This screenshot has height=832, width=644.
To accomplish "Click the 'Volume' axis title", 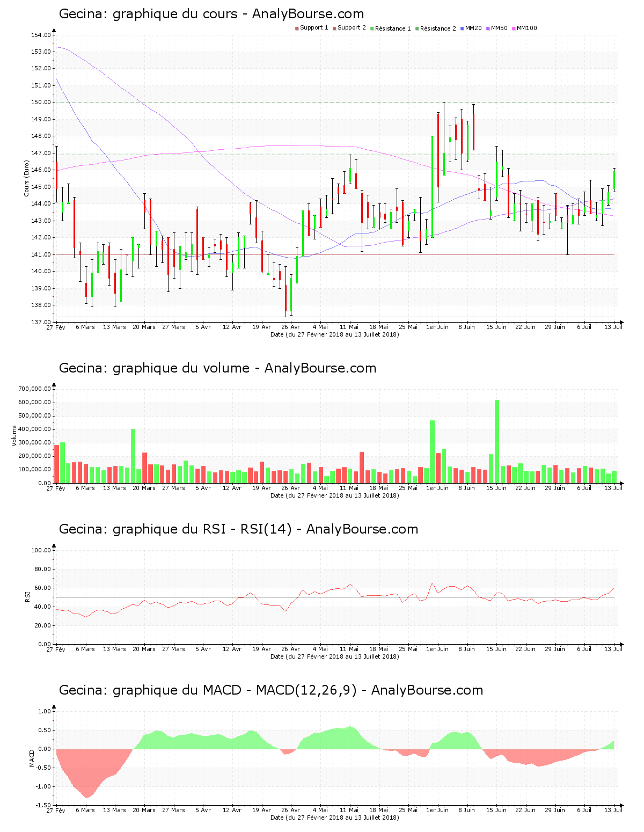I will tap(14, 436).
